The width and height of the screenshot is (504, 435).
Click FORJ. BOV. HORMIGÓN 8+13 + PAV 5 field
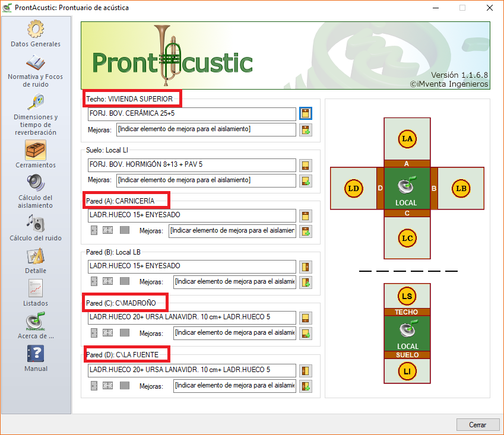tap(192, 165)
